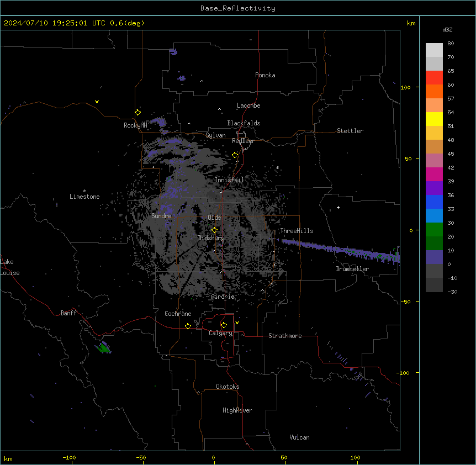Click the Lacombe city label
Image resolution: width=476 pixels, height=465 pixels.
[x=248, y=105]
